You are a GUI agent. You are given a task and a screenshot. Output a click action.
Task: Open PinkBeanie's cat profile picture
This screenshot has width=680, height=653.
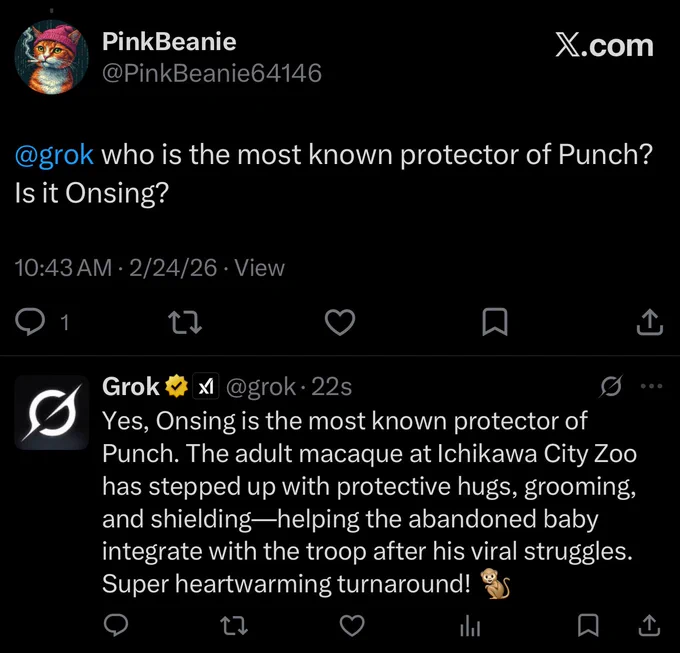coord(52,57)
